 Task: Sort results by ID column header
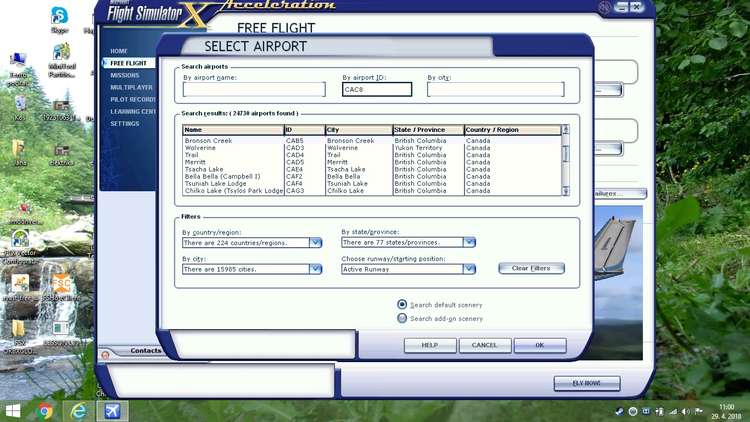(x=304, y=130)
